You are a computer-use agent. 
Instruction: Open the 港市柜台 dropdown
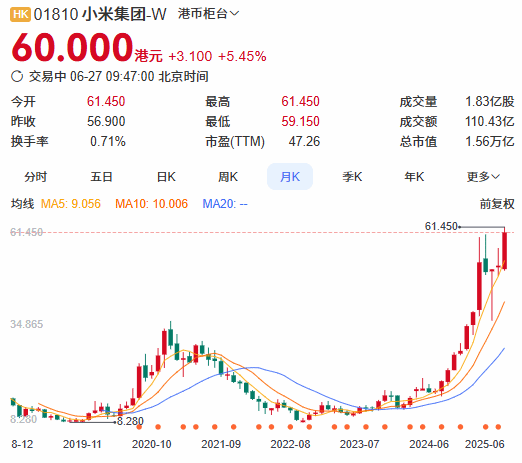pos(208,14)
